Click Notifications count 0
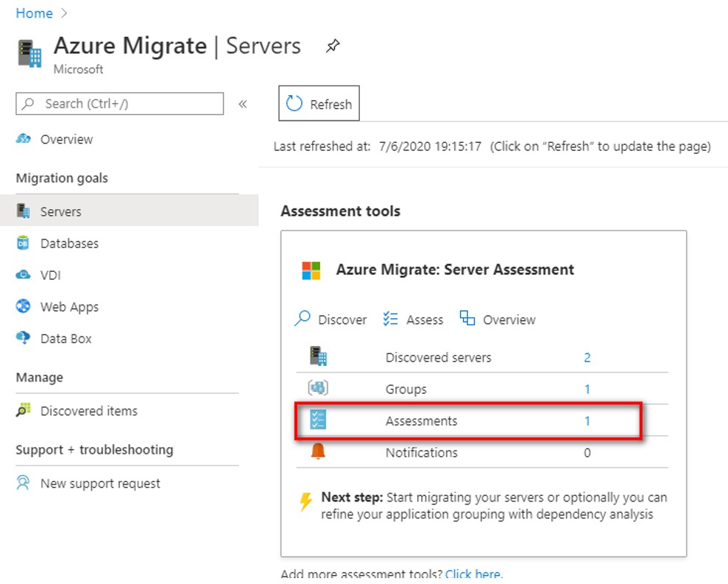728x584 pixels. pyautogui.click(x=587, y=452)
